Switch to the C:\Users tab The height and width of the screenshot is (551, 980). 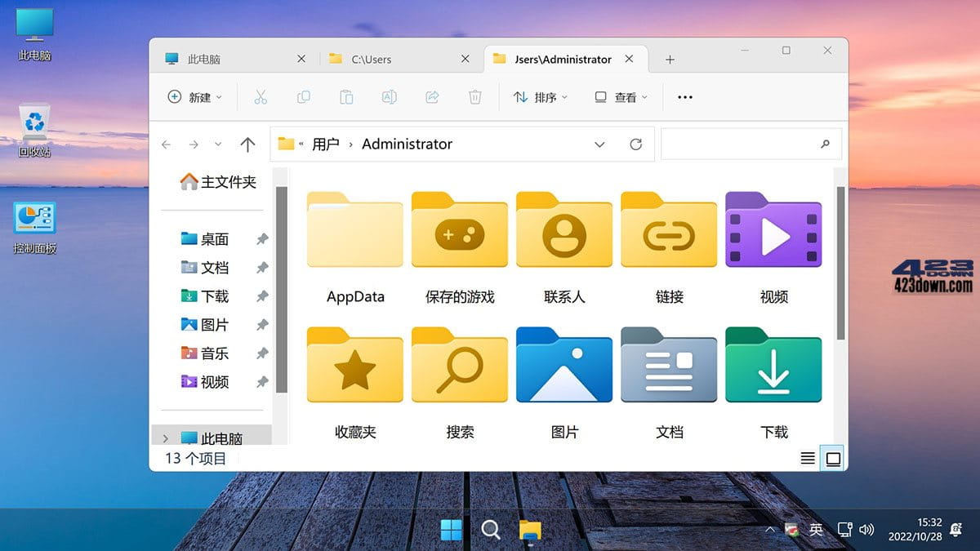click(x=390, y=59)
